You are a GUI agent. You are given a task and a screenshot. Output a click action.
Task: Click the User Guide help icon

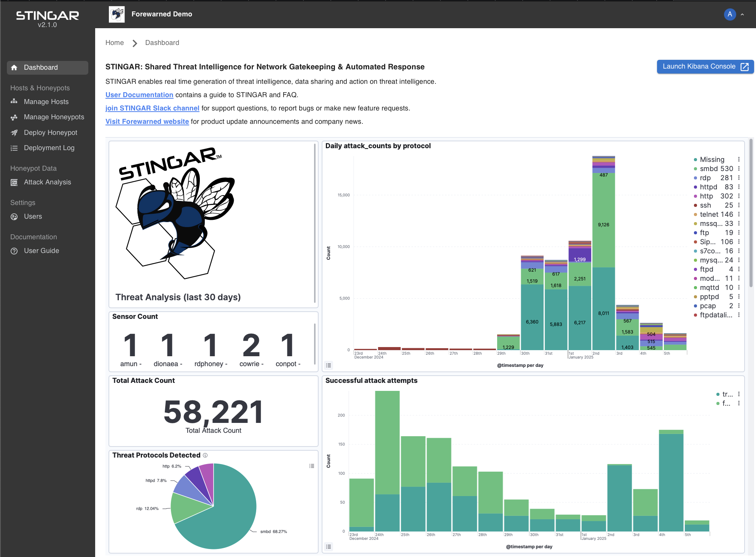14,251
